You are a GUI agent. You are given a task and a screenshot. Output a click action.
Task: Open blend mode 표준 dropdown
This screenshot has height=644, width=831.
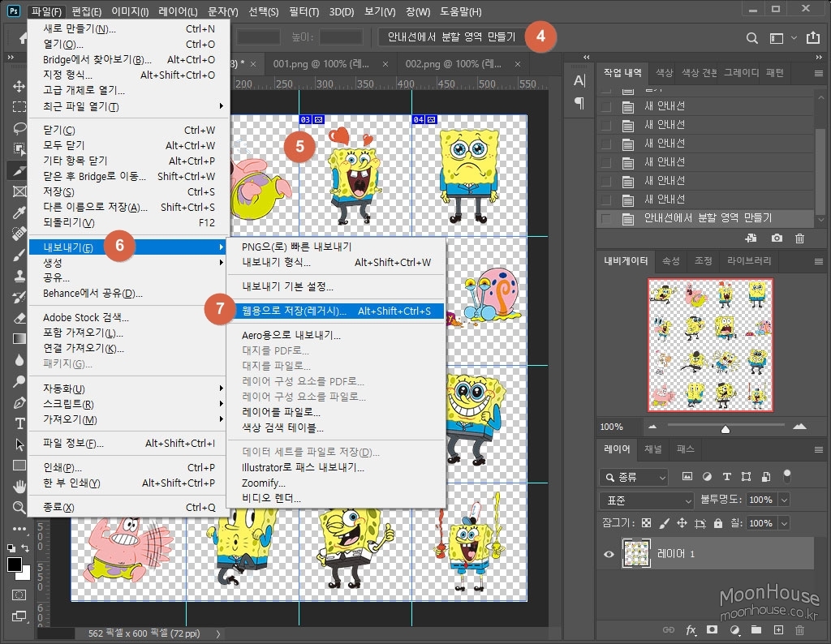click(647, 500)
